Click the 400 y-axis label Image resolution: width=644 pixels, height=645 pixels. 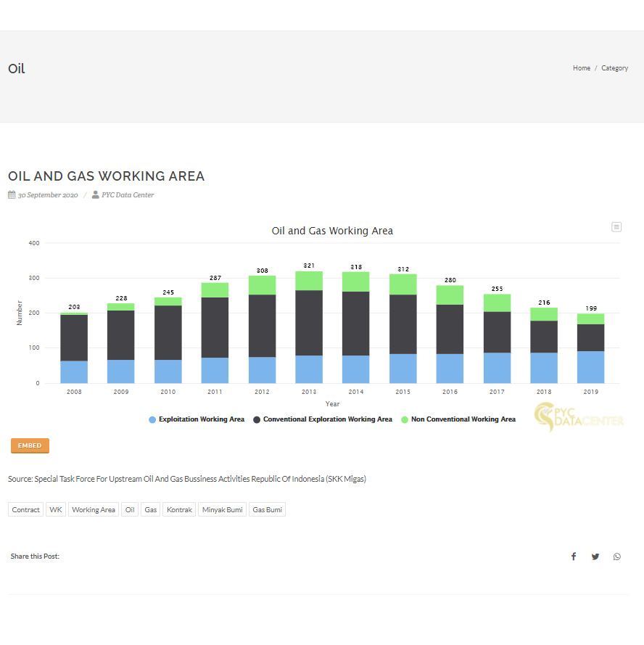click(x=34, y=243)
